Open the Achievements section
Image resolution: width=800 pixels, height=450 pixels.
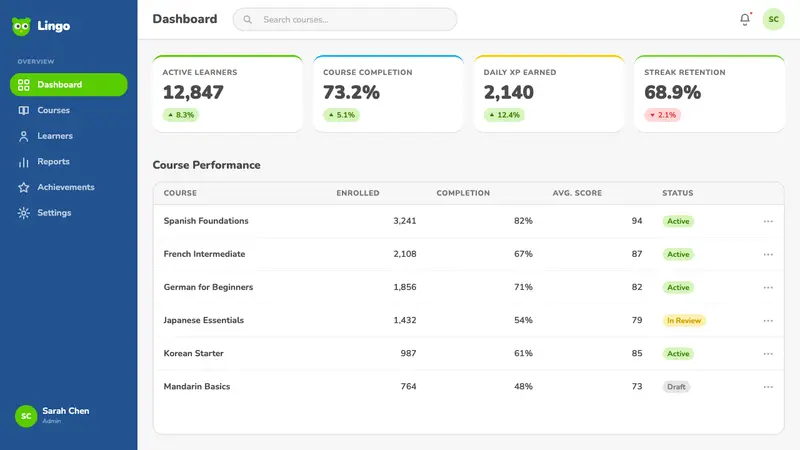click(68, 187)
